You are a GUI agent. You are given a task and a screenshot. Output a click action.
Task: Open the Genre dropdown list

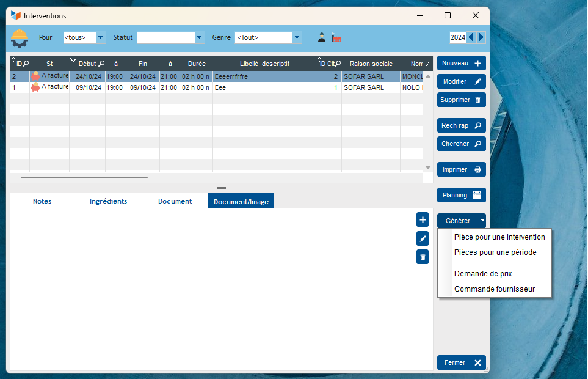[x=297, y=37]
